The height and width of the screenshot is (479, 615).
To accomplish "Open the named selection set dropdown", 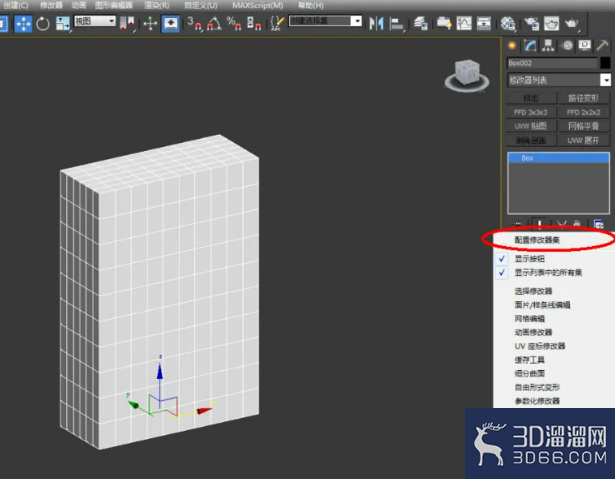I will point(325,21).
